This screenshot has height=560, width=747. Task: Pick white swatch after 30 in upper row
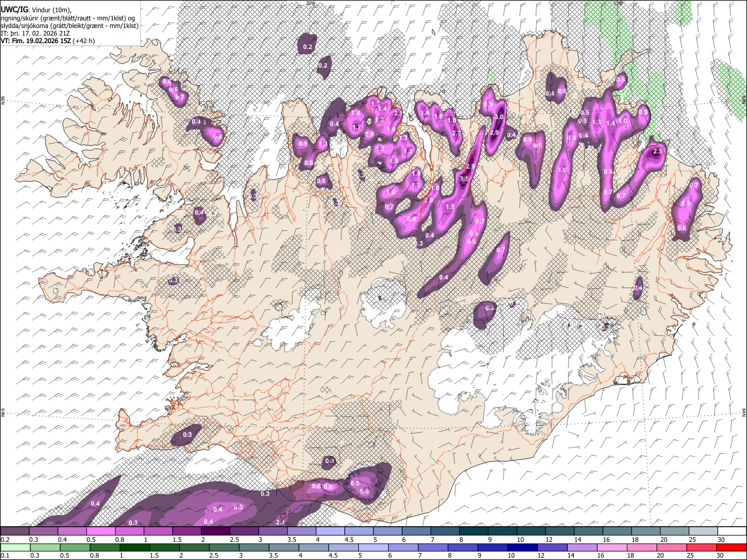[x=732, y=531]
